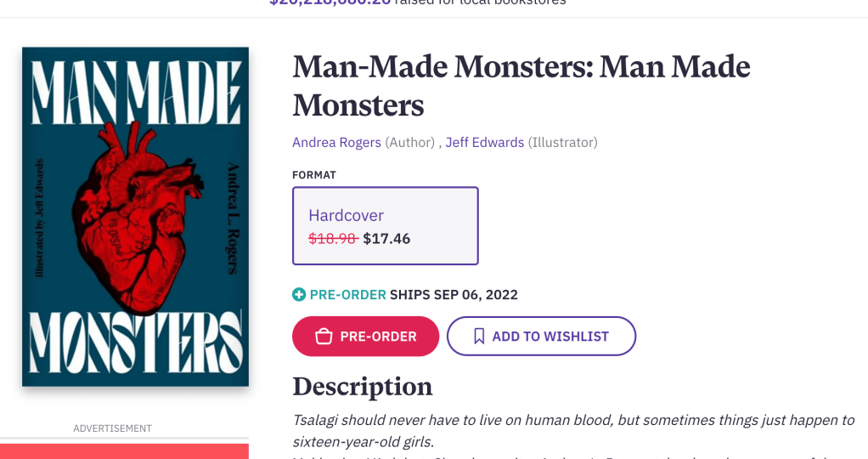Click the book title heading
This screenshot has width=868, height=459.
tap(521, 86)
